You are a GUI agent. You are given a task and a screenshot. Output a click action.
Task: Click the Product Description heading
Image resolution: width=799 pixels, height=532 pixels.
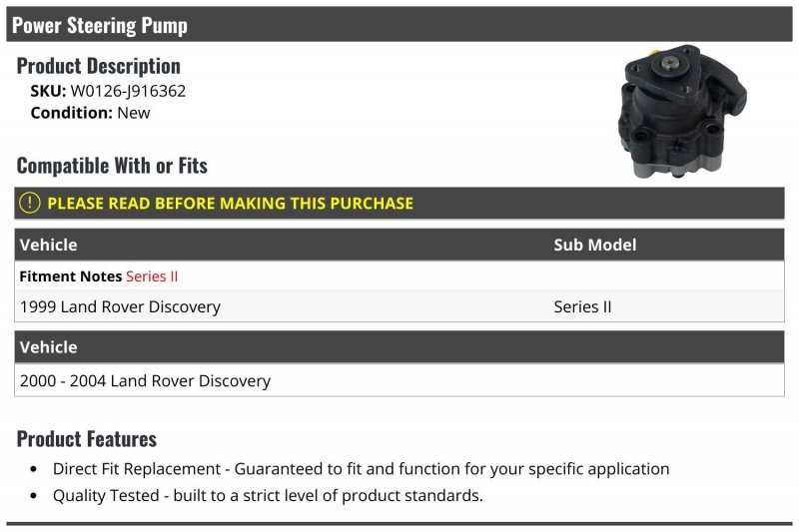98,66
